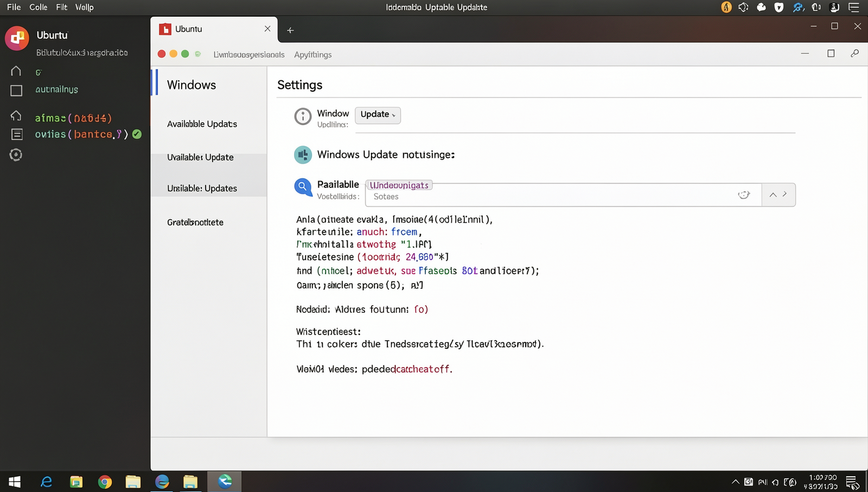Click the Settings heading
The image size is (868, 492).
300,85
